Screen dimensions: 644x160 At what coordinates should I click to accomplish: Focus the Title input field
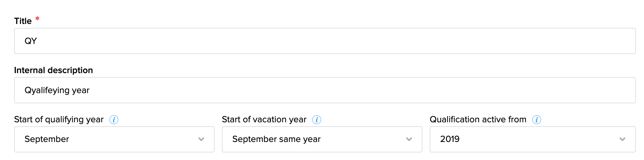pos(325,41)
